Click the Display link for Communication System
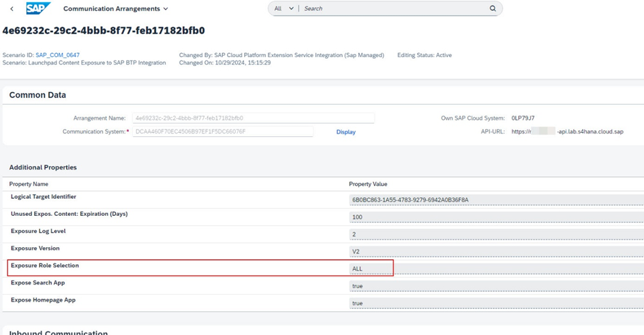Image resolution: width=644 pixels, height=335 pixels. (346, 132)
